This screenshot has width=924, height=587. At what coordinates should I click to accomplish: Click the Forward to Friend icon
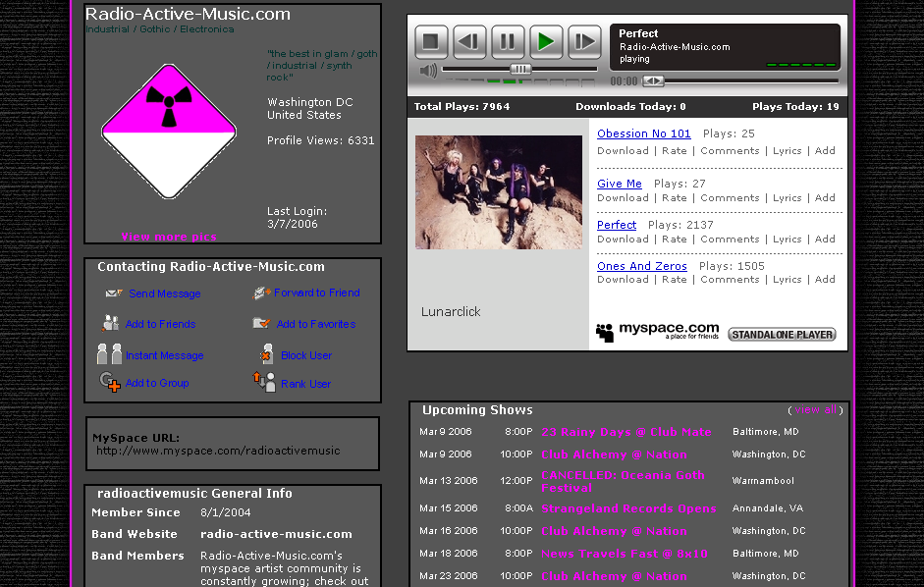[x=261, y=293]
